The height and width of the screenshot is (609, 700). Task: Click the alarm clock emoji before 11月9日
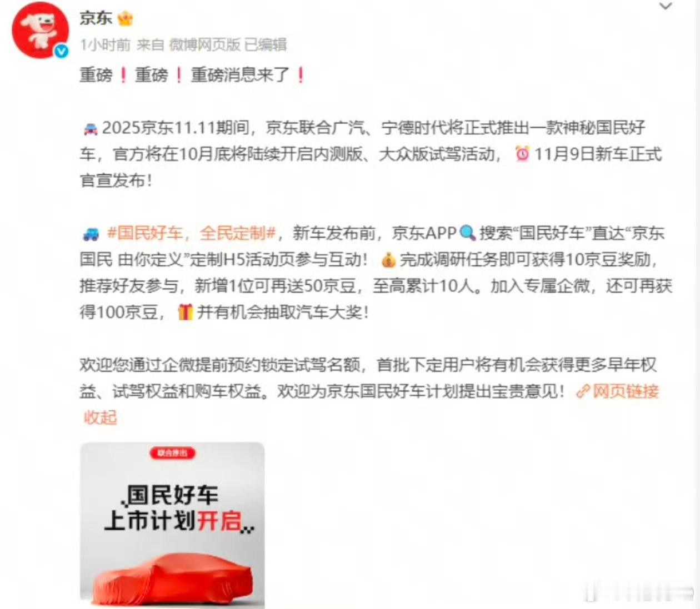click(x=522, y=153)
